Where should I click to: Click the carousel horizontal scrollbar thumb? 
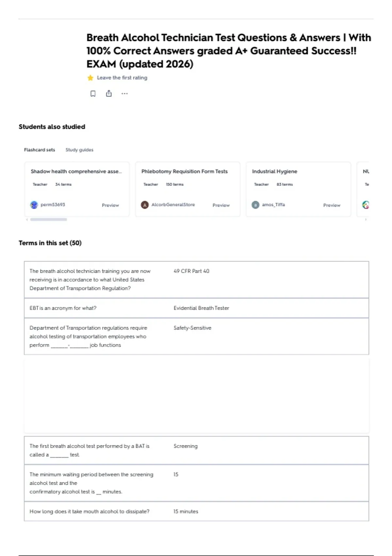(49, 219)
